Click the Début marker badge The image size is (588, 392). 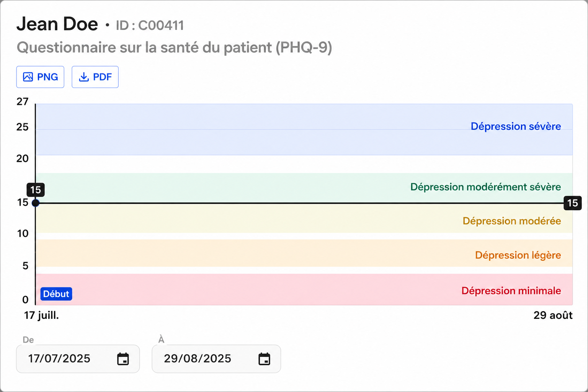56,294
